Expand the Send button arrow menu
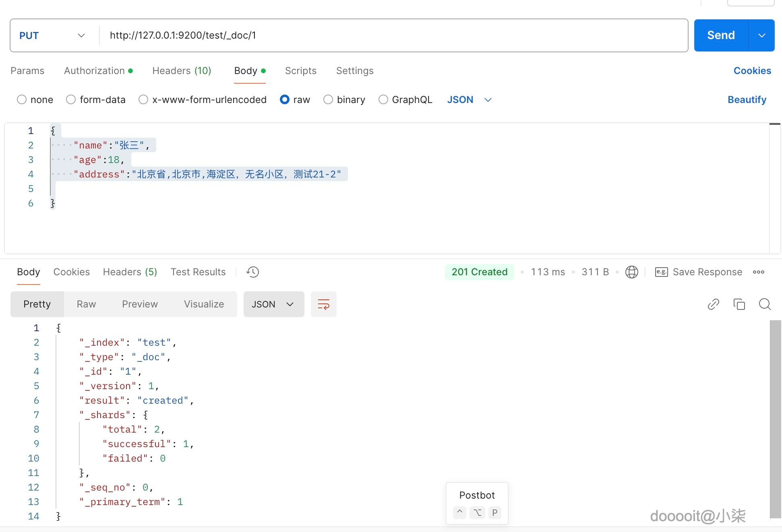The height and width of the screenshot is (532, 782). coord(761,35)
